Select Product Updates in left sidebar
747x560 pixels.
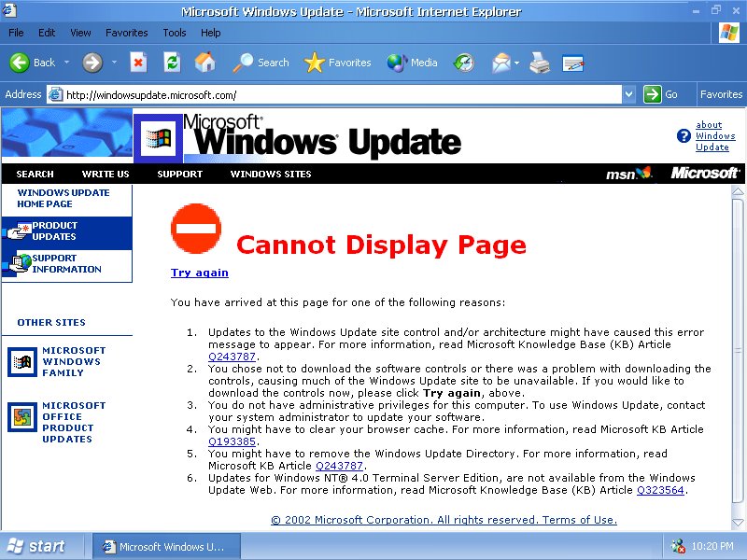click(54, 231)
